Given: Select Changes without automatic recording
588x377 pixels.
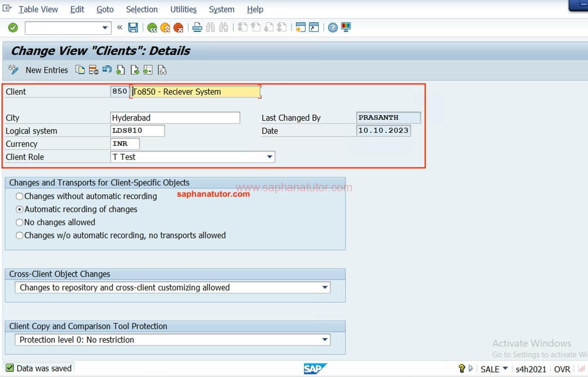Looking at the screenshot, I should (x=19, y=196).
